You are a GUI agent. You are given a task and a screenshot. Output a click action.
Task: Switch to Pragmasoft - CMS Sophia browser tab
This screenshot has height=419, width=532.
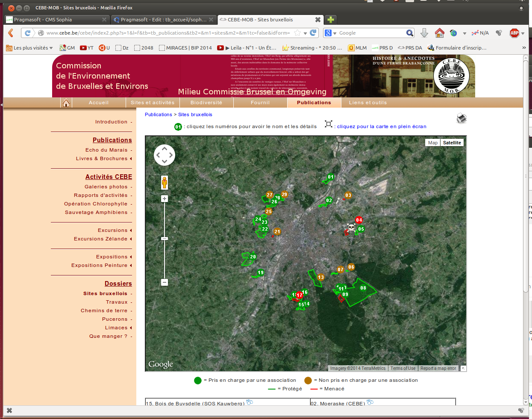[56, 20]
